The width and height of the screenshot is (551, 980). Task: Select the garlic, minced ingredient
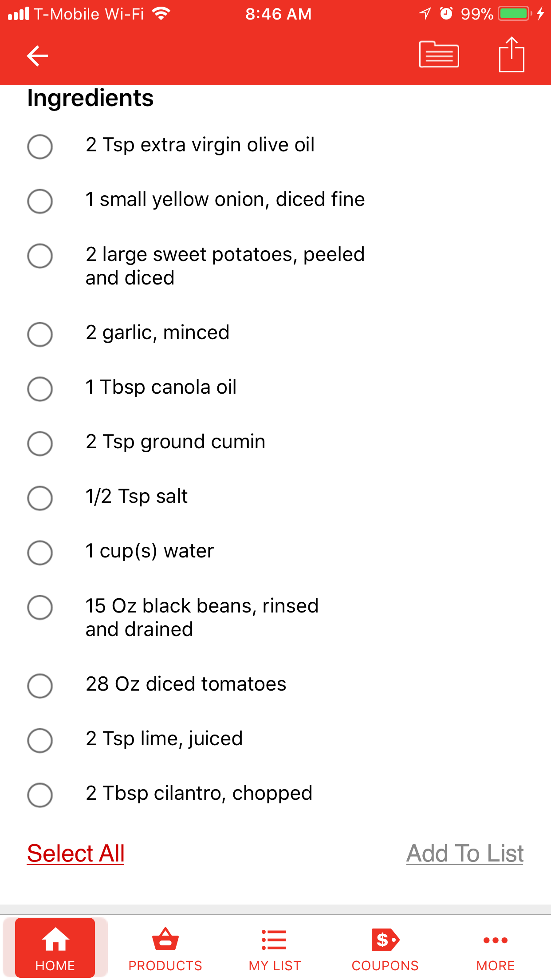40,334
